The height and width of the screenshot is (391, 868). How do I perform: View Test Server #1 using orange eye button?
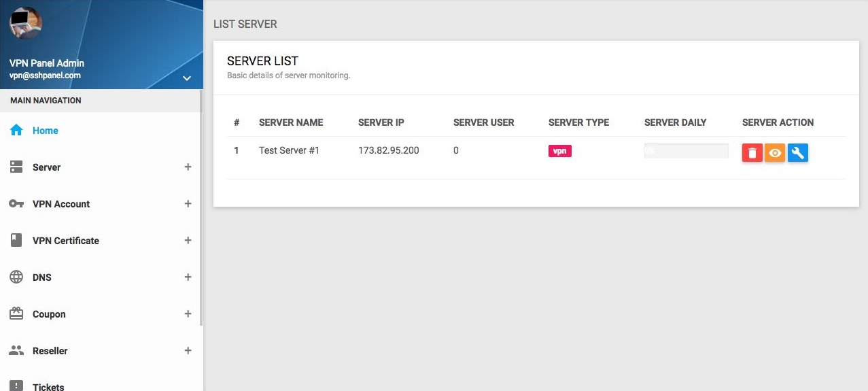point(775,153)
